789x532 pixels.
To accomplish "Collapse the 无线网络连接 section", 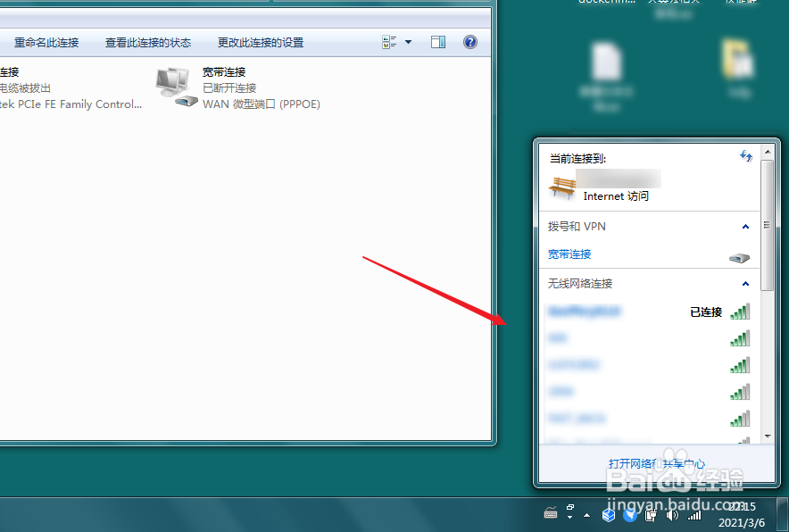I will tap(746, 284).
